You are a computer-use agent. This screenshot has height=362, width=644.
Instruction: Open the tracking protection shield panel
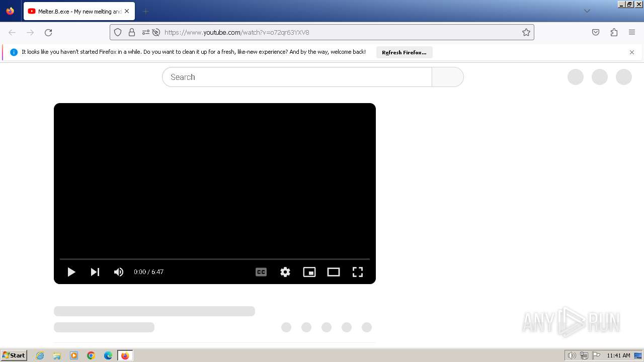coord(118,32)
